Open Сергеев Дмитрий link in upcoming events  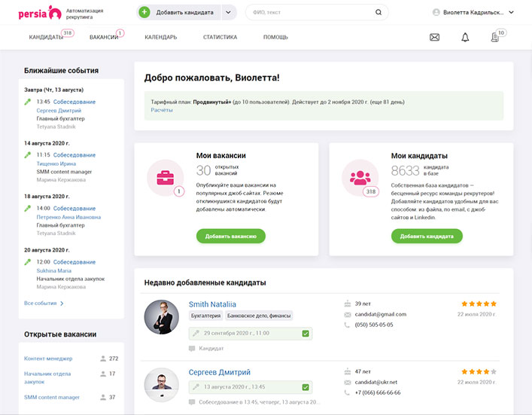tap(59, 111)
